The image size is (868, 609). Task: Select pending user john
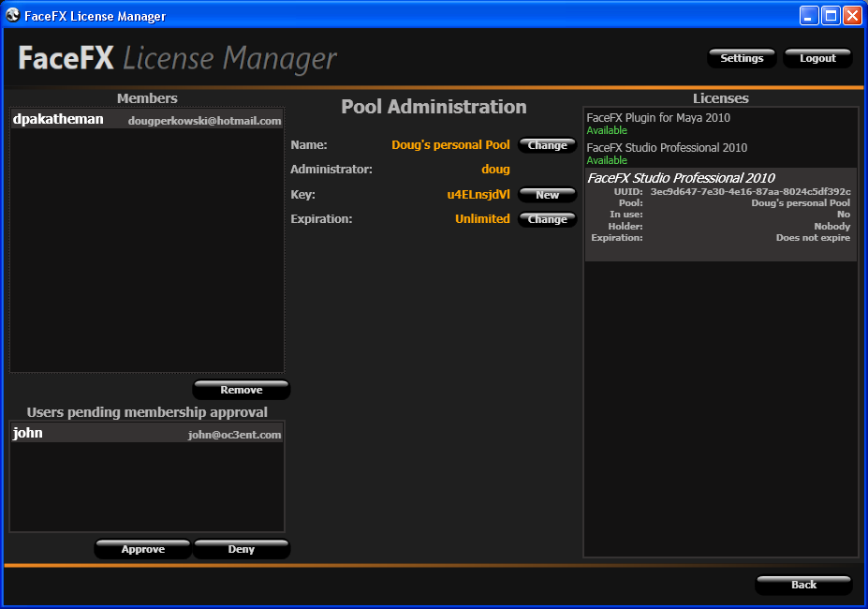coord(147,433)
